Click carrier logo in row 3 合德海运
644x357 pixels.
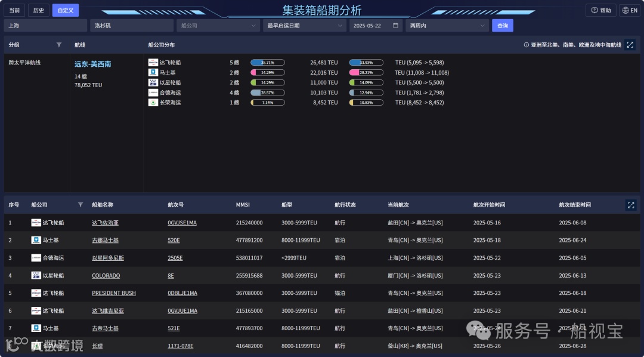tap(36, 258)
